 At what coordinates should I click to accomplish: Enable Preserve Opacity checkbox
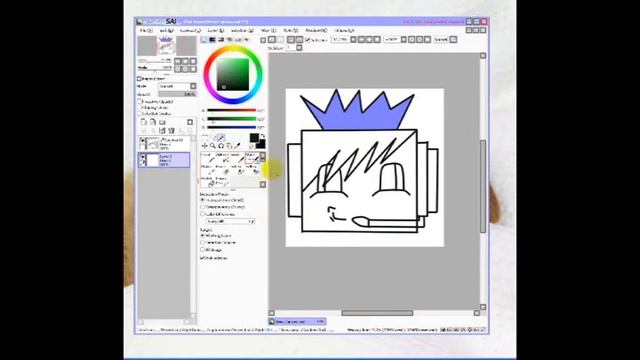click(140, 101)
